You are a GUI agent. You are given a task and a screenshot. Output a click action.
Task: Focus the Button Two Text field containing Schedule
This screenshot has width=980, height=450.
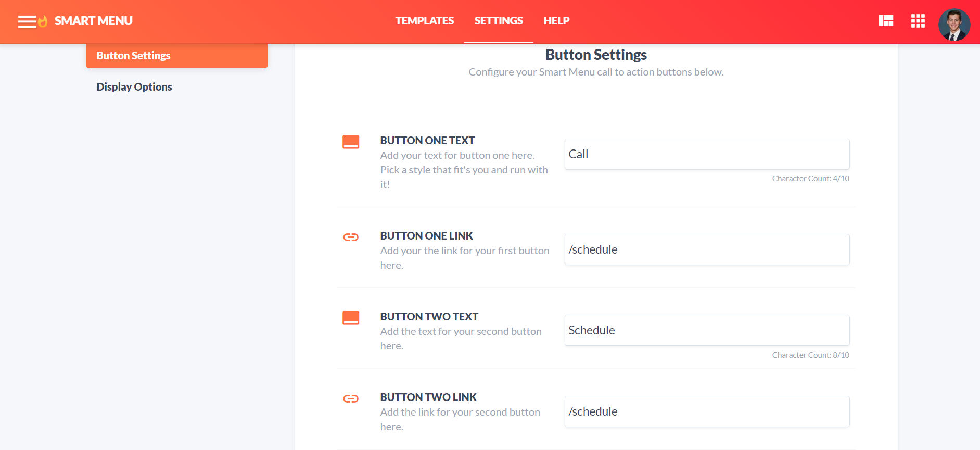pos(707,330)
